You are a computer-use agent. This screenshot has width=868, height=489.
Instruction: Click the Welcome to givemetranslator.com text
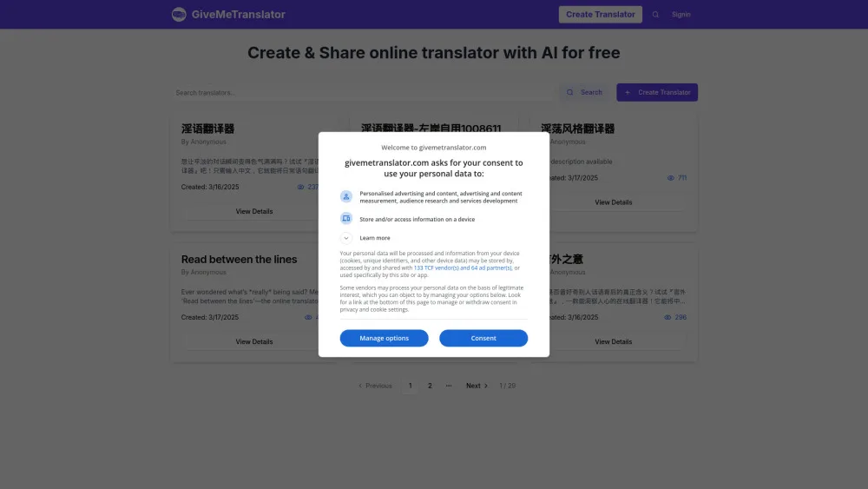[433, 148]
